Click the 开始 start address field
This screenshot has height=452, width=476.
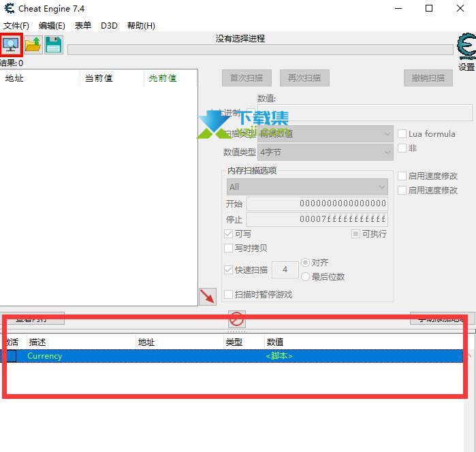coord(317,204)
